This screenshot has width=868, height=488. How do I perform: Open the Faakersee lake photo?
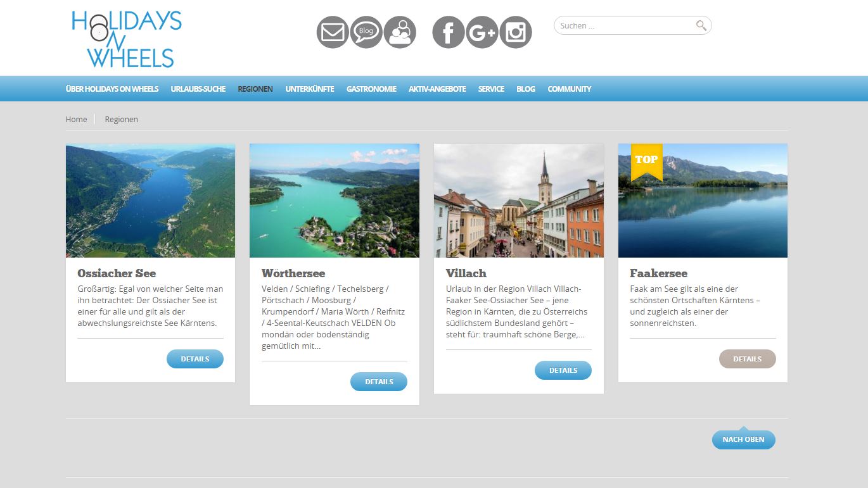703,201
